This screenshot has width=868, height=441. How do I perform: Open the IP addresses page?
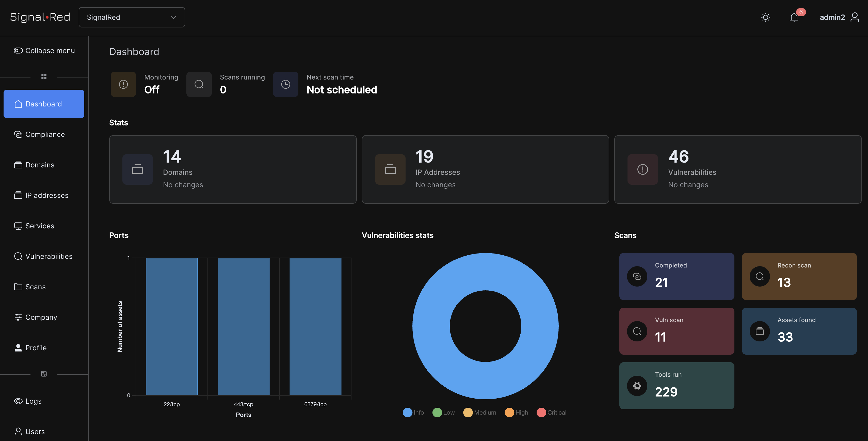click(46, 195)
